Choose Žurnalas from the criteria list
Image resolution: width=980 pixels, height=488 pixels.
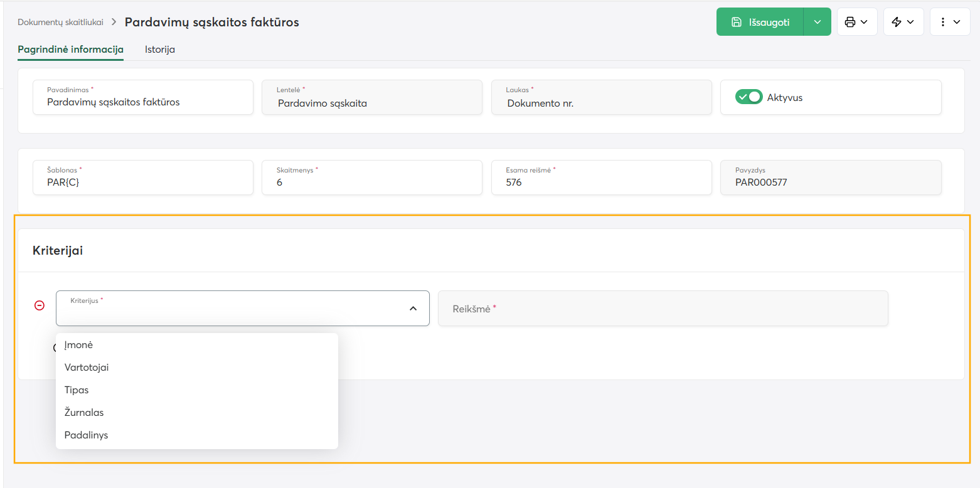(197, 413)
